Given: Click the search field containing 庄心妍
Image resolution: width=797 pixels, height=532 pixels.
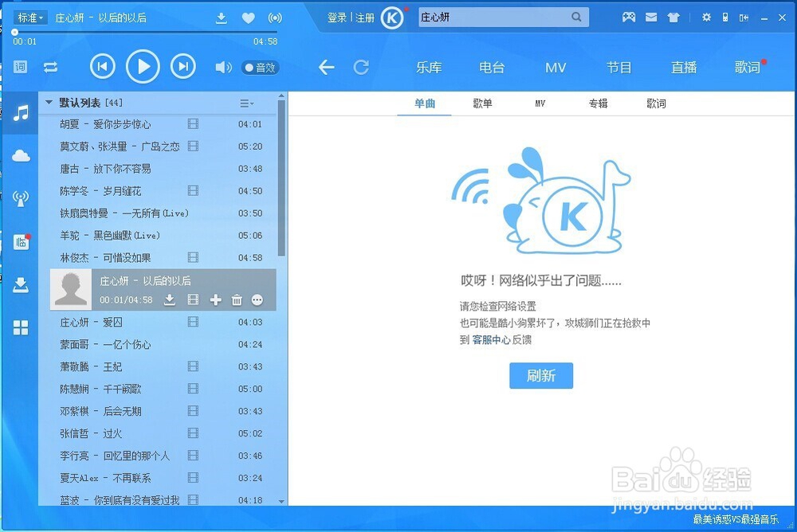Looking at the screenshot, I should 504,17.
